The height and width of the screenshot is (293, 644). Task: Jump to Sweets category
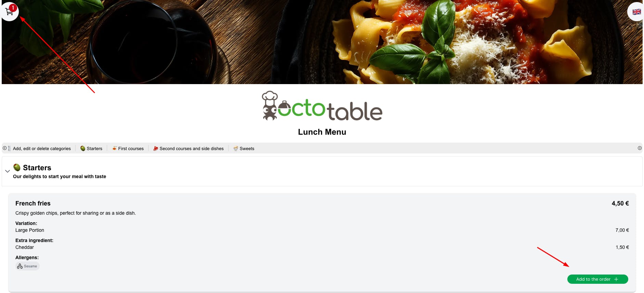pos(244,149)
